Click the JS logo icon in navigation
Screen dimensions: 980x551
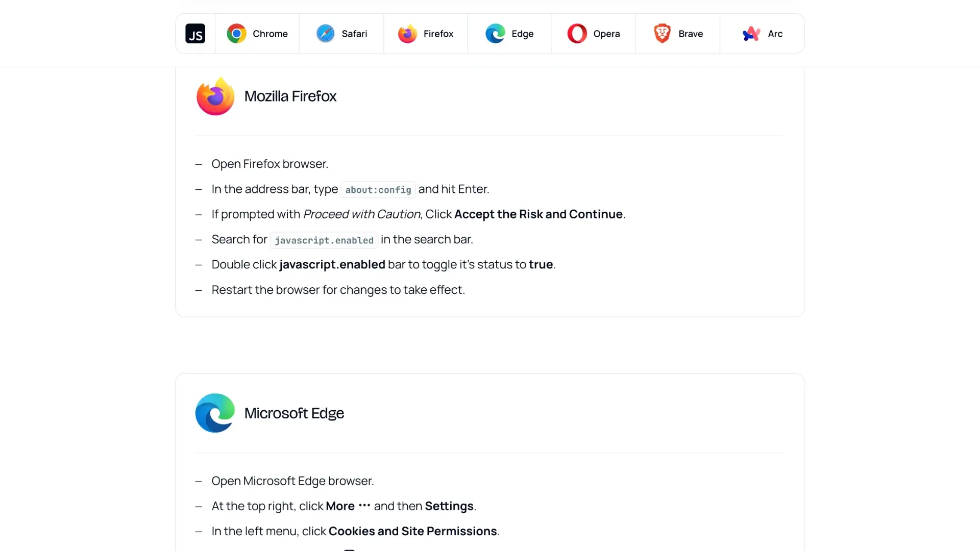(x=195, y=34)
